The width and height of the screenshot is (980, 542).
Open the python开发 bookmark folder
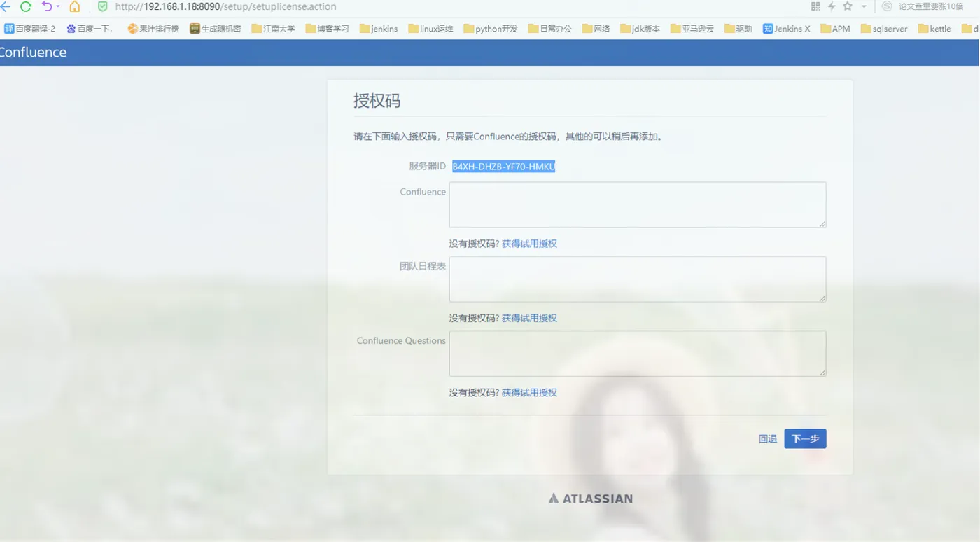pos(491,29)
